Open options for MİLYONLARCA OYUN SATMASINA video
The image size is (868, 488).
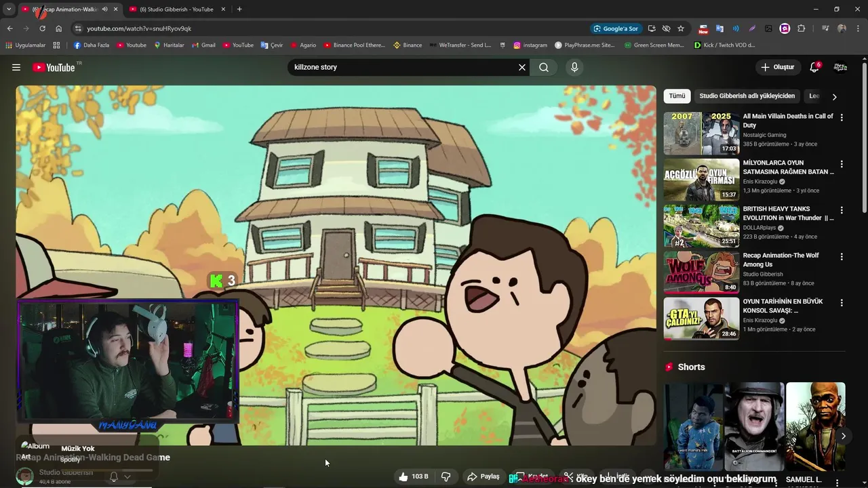pyautogui.click(x=842, y=164)
